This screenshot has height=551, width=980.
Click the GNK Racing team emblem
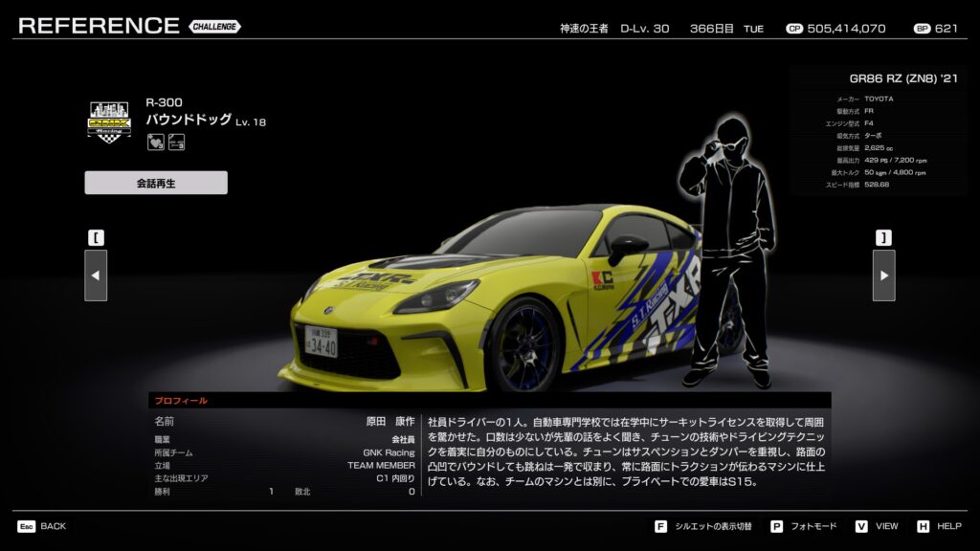(108, 121)
